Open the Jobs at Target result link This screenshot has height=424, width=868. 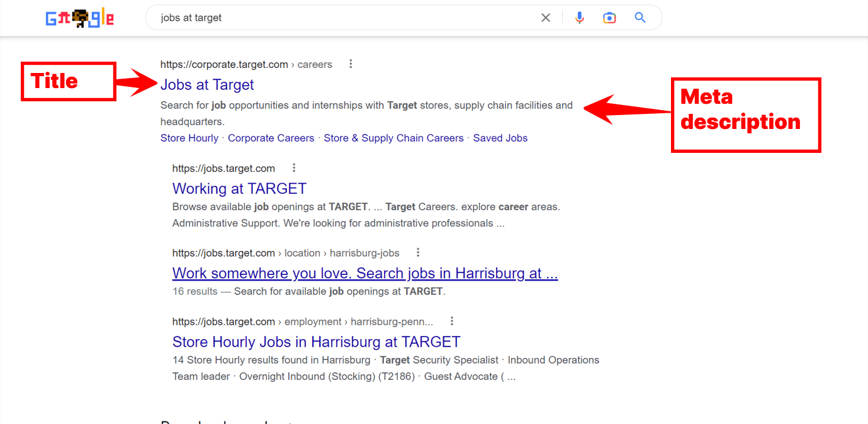[x=207, y=84]
